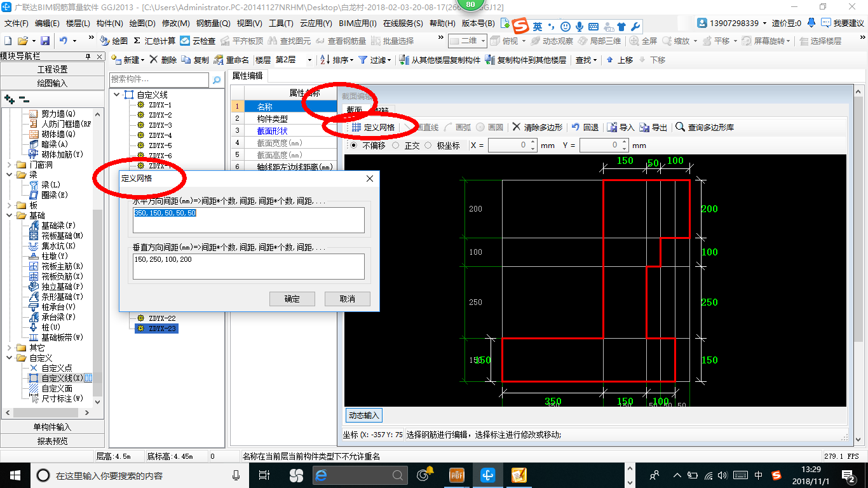Open 单构件输入 section
Image resolution: width=868 pixels, height=488 pixels.
(x=52, y=427)
